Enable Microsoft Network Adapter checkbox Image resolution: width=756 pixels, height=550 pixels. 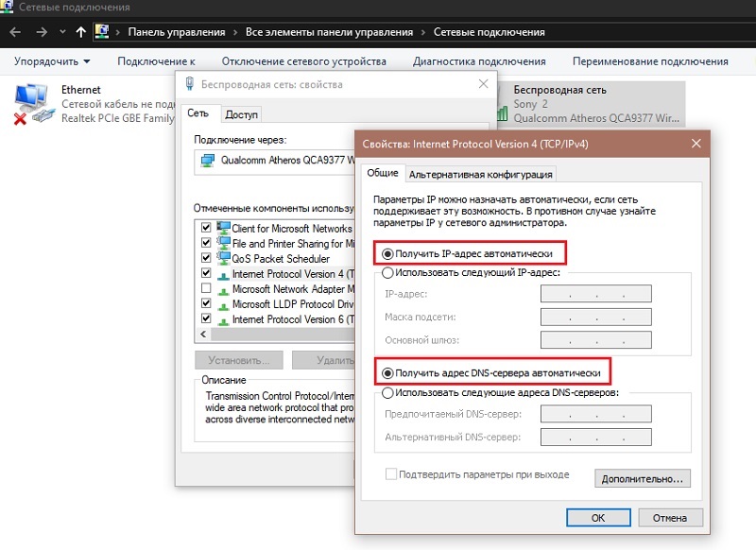pyautogui.click(x=206, y=289)
